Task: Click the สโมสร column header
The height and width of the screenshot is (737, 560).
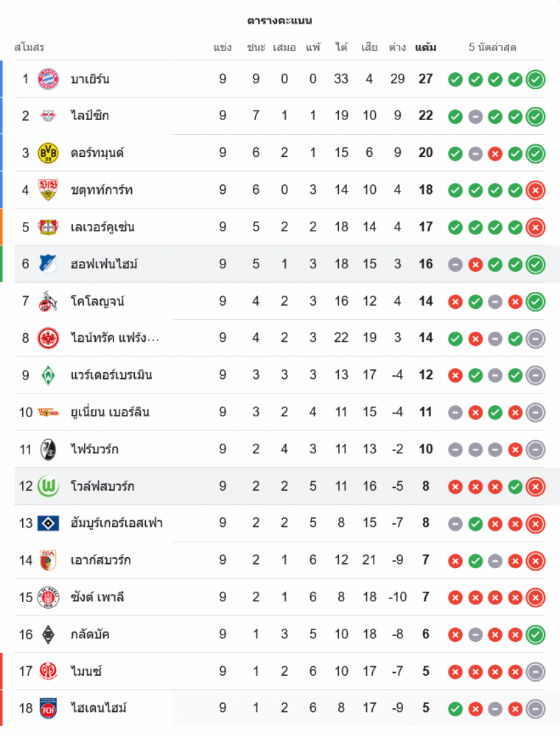Action: click(x=29, y=47)
